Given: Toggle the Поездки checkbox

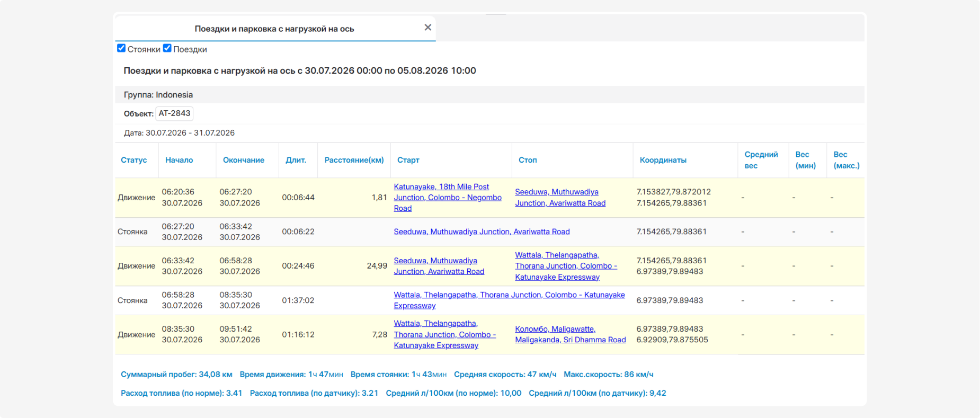Looking at the screenshot, I should 167,48.
